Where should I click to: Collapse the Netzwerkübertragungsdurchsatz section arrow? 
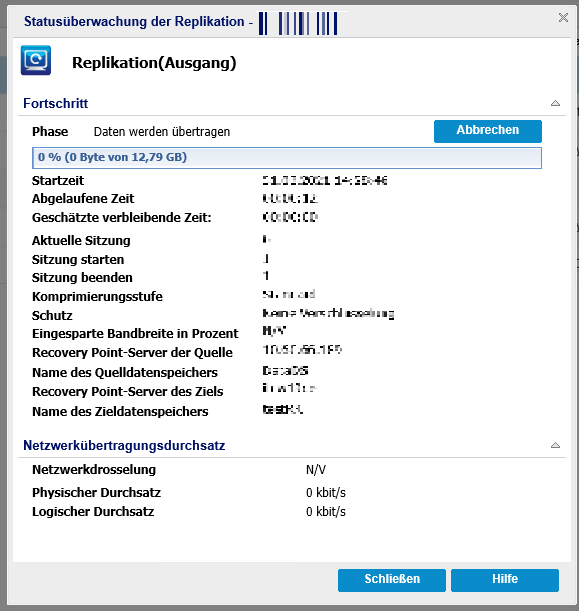coord(555,445)
